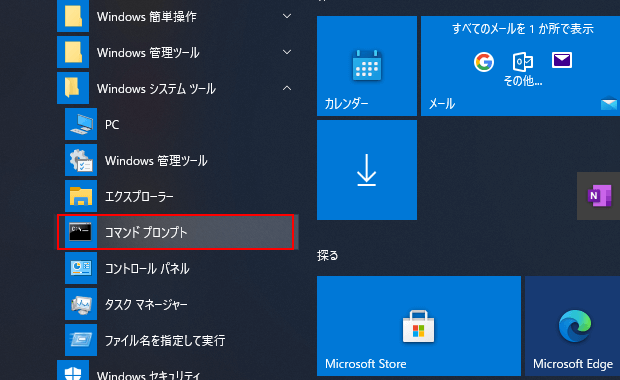
Task: Click エクスプローラー label in the list
Action: tap(139, 197)
